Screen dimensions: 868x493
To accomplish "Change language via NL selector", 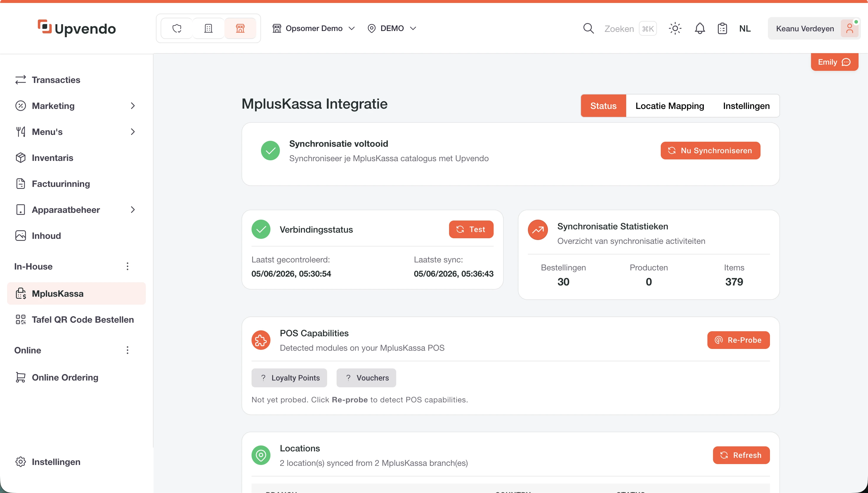I will point(745,28).
